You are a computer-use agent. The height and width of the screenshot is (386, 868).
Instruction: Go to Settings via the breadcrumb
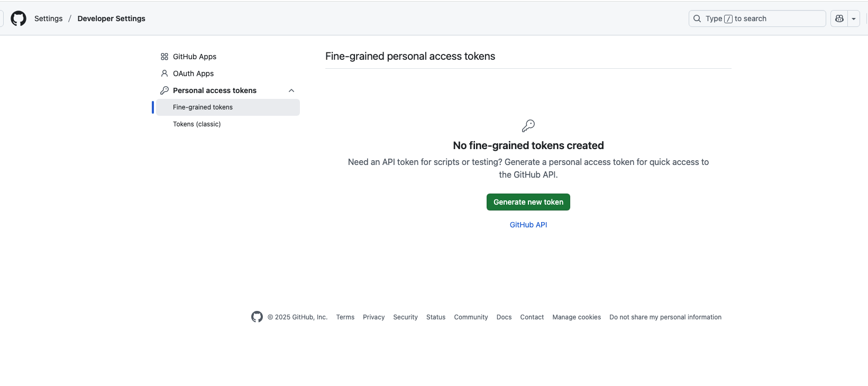[48, 19]
